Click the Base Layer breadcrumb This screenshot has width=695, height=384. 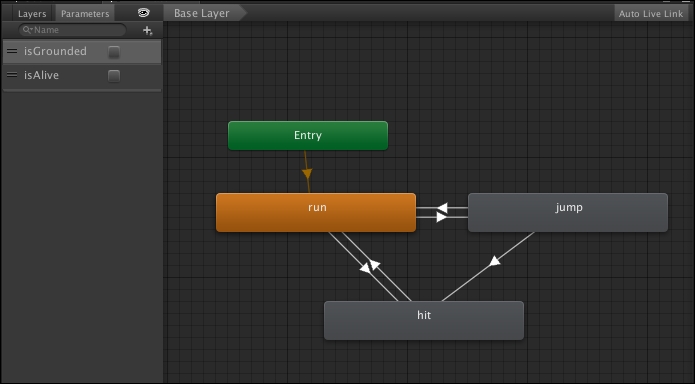[202, 13]
